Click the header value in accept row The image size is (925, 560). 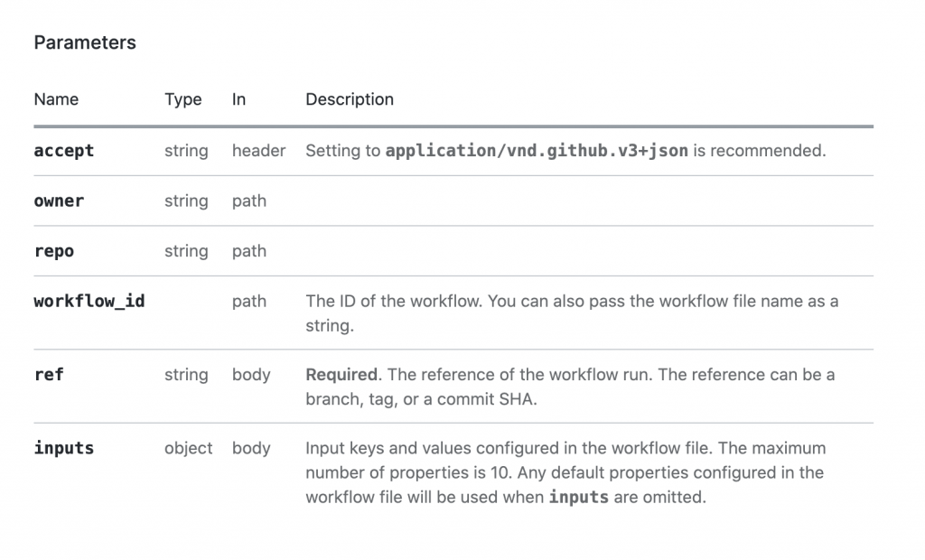tap(258, 151)
